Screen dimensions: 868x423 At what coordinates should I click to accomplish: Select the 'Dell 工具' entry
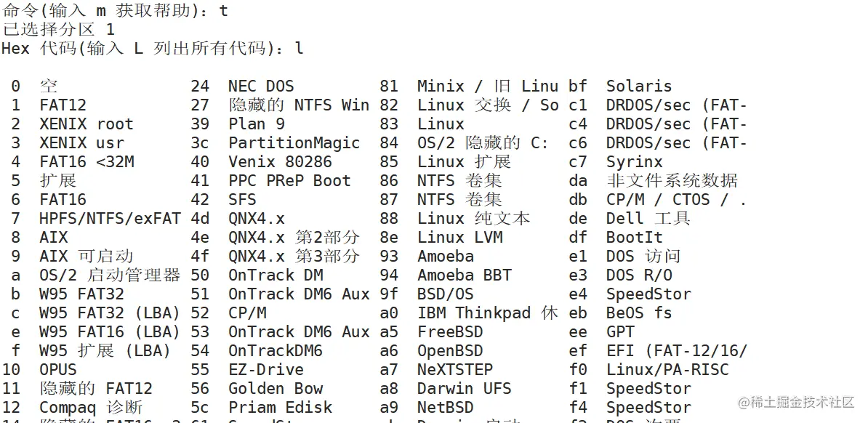pyautogui.click(x=648, y=218)
